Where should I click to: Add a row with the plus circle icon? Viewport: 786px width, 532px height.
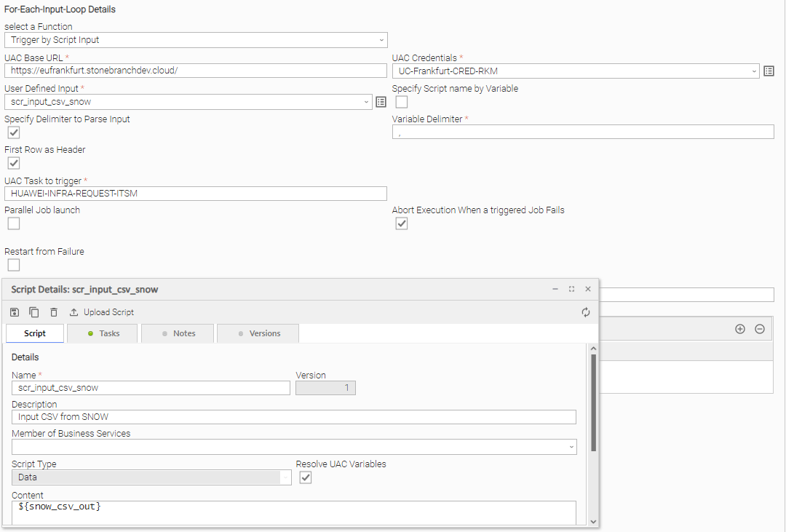click(x=740, y=329)
